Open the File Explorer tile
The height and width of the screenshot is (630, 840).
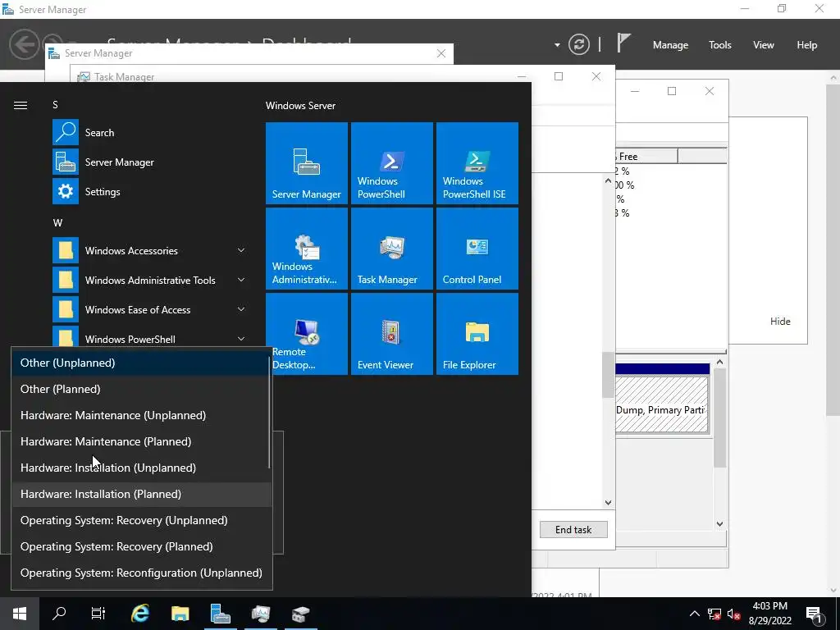point(477,333)
